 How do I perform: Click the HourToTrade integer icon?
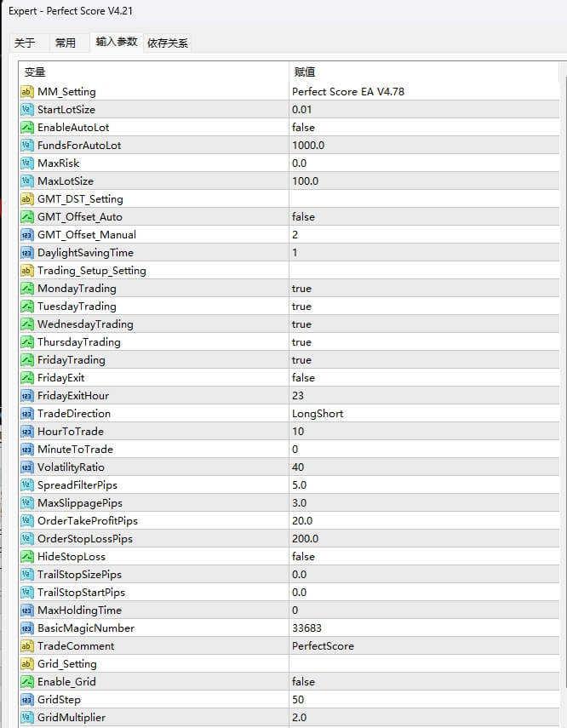[27, 432]
